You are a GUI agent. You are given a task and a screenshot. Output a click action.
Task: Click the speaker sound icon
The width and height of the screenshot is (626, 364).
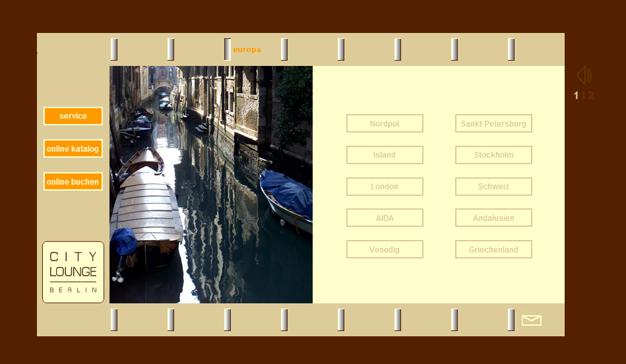click(584, 75)
